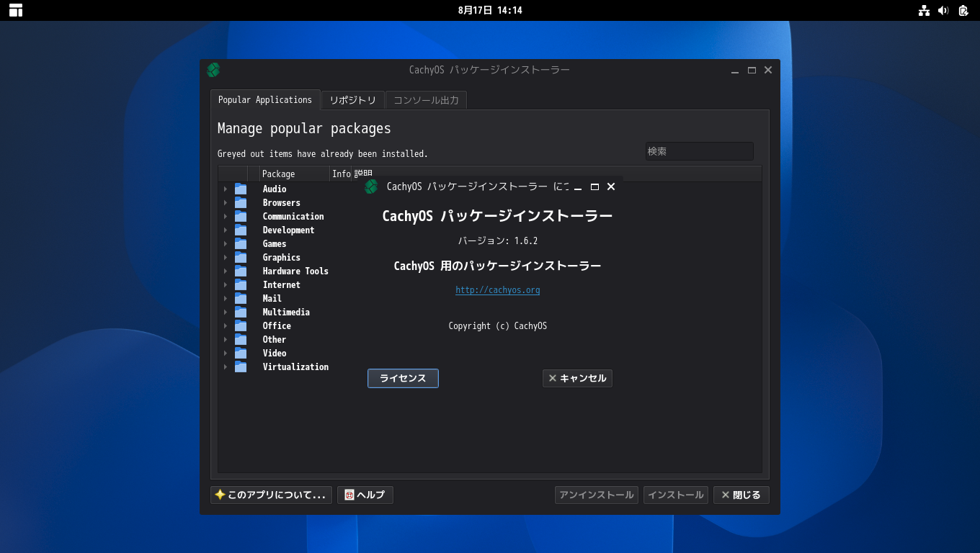Click the このアプリについて... button

point(271,495)
